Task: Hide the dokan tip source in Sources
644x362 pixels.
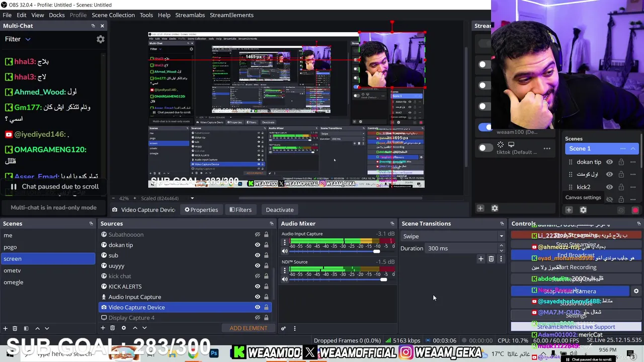Action: pyautogui.click(x=258, y=245)
